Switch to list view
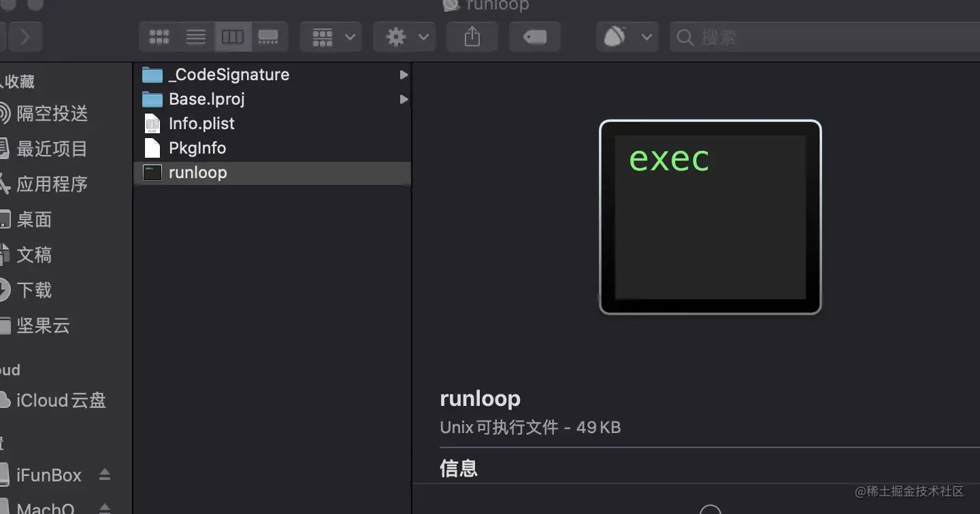The image size is (980, 514). (196, 37)
